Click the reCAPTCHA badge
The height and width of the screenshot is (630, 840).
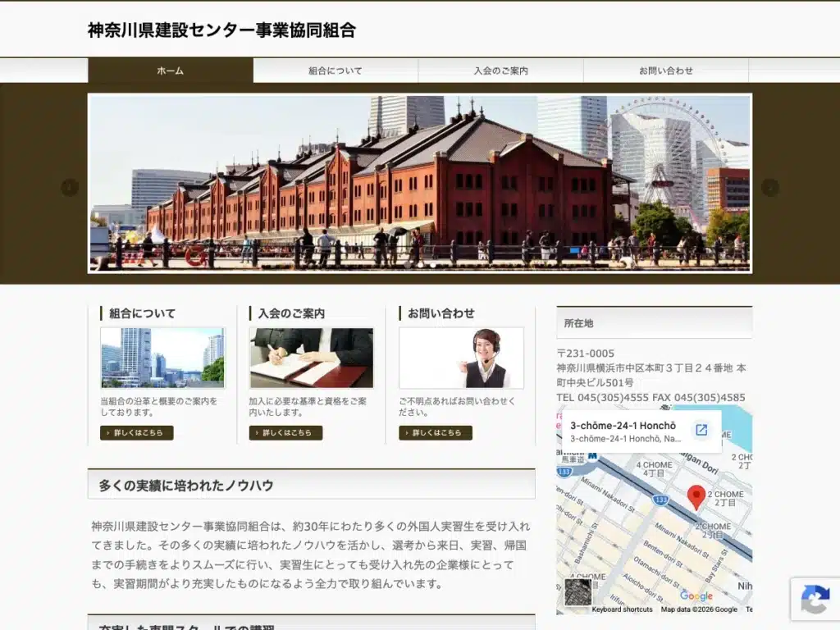tap(815, 599)
